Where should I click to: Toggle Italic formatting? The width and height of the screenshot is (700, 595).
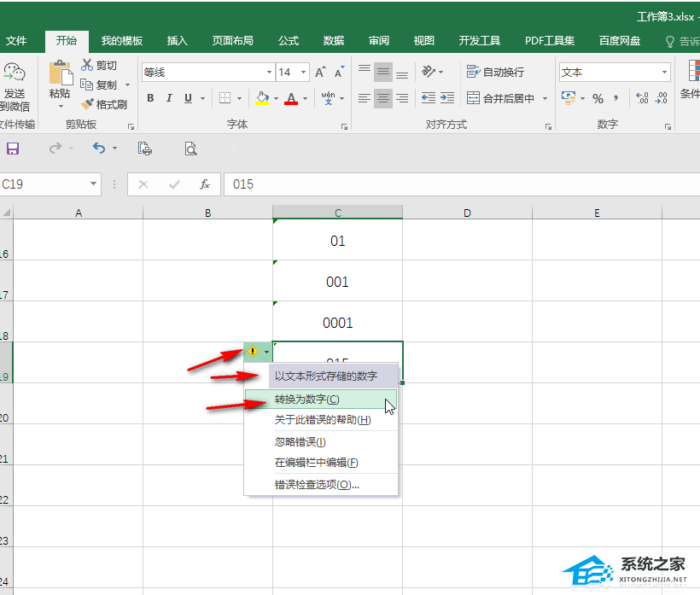click(169, 98)
